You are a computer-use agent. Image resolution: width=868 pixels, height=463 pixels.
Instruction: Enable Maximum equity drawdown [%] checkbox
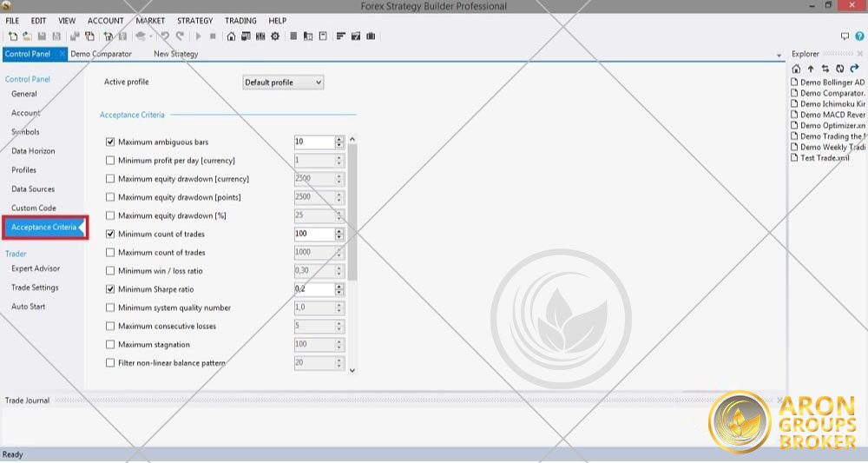[110, 215]
